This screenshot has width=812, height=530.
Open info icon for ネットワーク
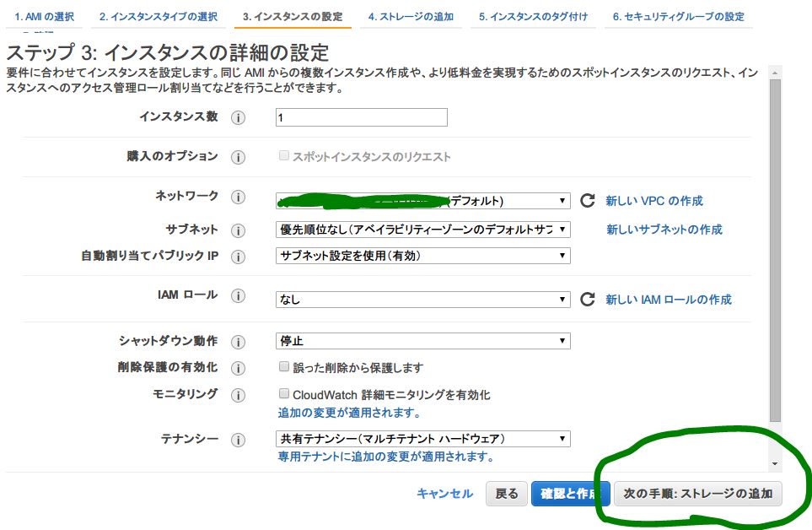(238, 197)
